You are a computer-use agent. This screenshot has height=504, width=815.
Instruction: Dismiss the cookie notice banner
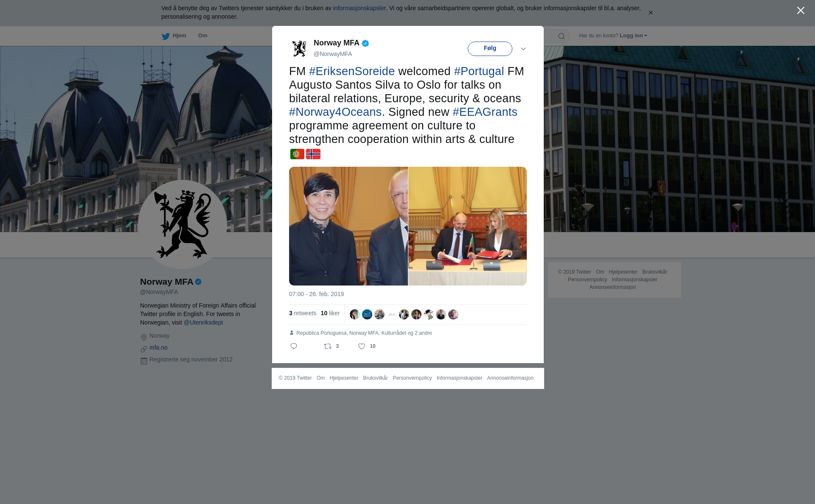coord(650,13)
